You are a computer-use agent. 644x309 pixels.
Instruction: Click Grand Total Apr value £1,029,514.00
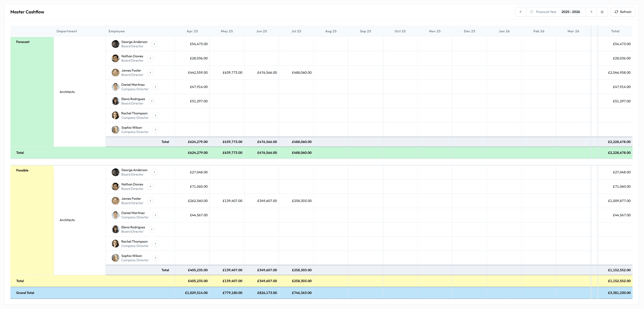pos(196,293)
